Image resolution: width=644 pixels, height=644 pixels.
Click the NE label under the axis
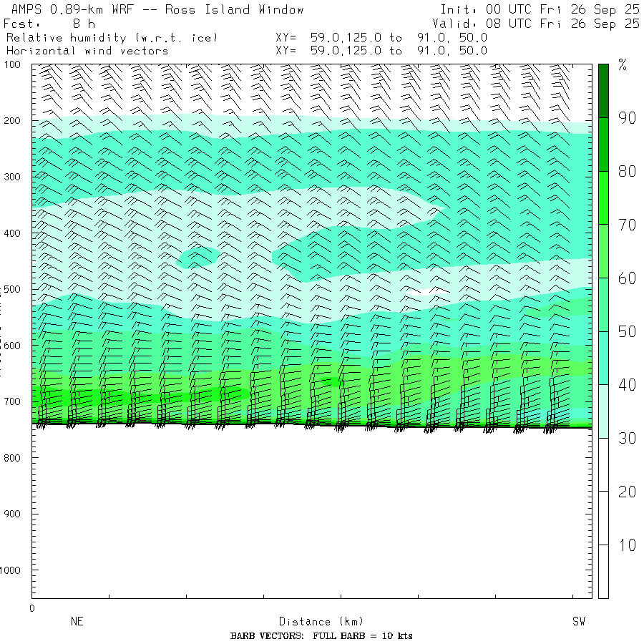tap(77, 622)
